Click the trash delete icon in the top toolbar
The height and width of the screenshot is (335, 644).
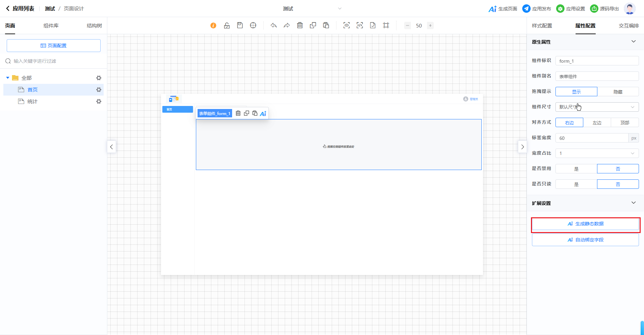300,25
